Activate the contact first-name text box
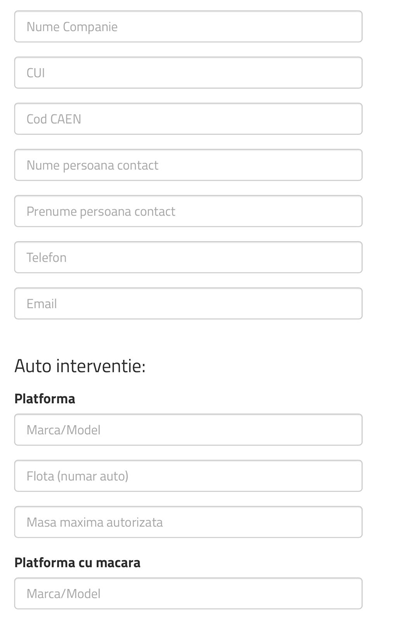This screenshot has height=620, width=405. click(188, 211)
